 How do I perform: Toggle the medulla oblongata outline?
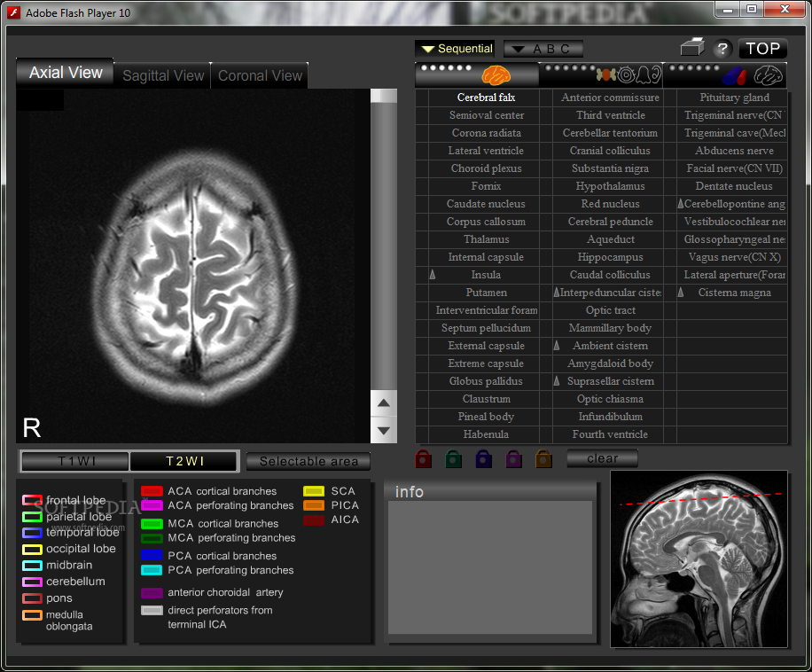click(x=32, y=615)
